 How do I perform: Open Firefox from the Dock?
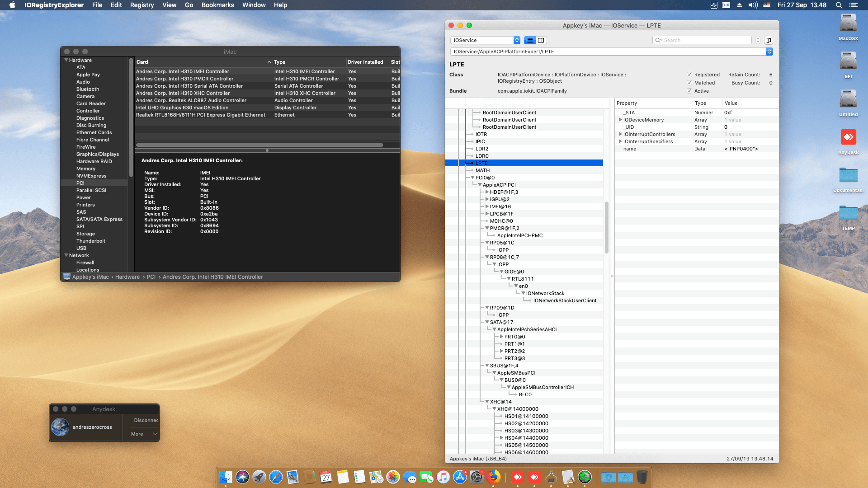pos(493,477)
